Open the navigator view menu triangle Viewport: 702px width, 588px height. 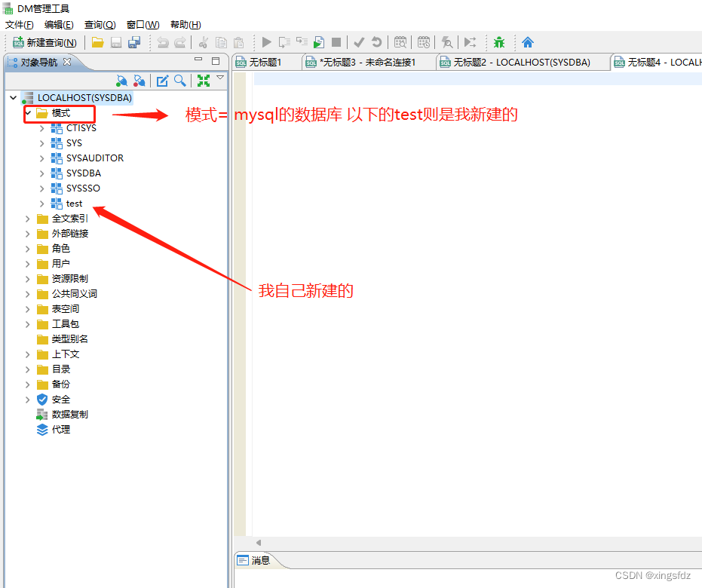220,78
